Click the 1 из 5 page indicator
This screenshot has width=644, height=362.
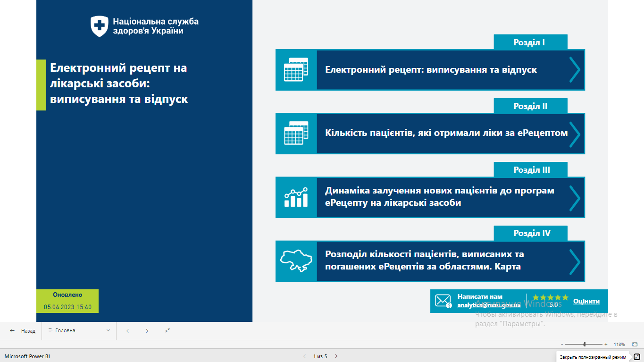point(320,356)
